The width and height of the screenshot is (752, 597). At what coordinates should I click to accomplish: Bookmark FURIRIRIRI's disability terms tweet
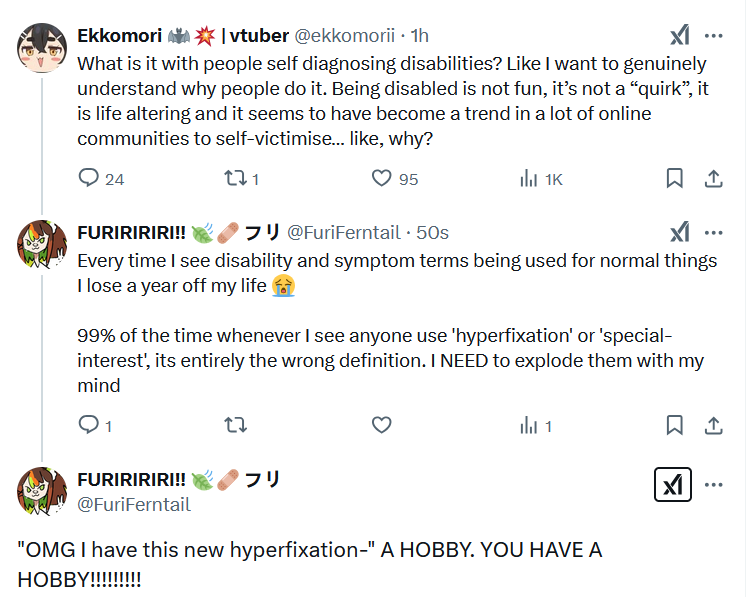pos(675,425)
